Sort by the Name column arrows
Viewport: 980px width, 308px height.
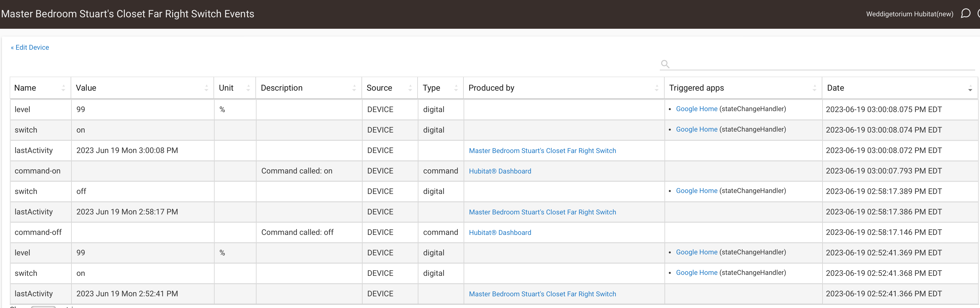(x=63, y=88)
